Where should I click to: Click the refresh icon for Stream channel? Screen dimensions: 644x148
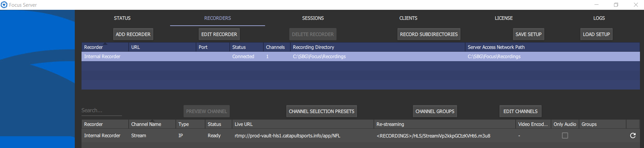click(x=633, y=135)
